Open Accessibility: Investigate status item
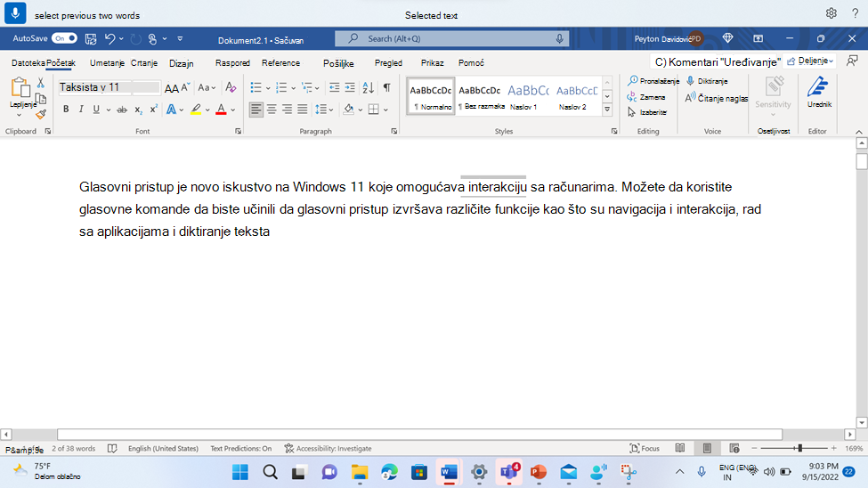This screenshot has height=488, width=868. [x=329, y=449]
